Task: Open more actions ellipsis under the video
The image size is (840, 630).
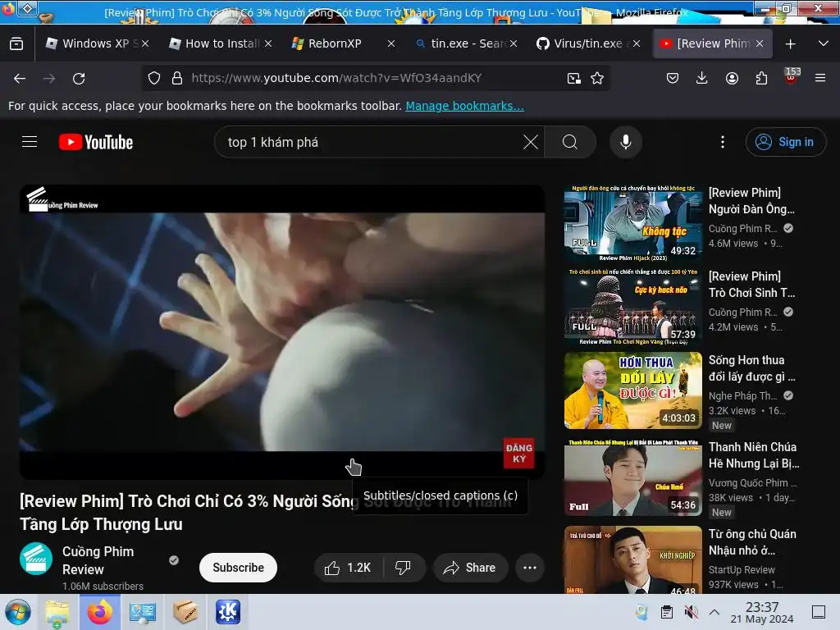Action: (x=530, y=568)
